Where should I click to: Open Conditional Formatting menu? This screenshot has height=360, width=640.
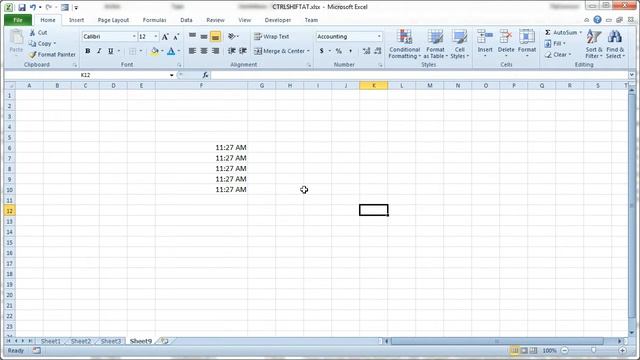tap(404, 44)
